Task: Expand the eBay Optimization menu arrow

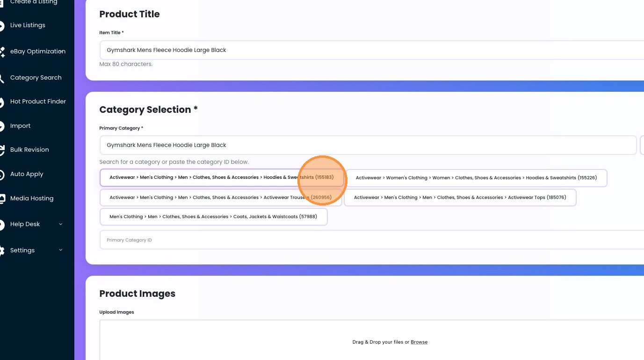Action: point(61,51)
